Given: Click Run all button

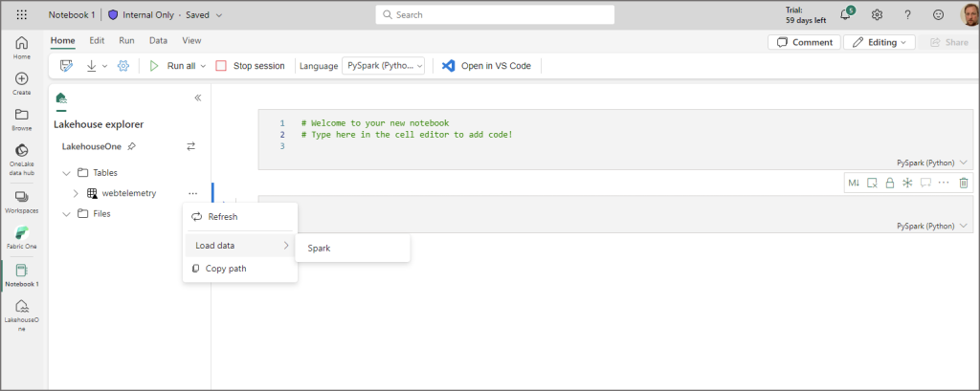Looking at the screenshot, I should click(173, 66).
